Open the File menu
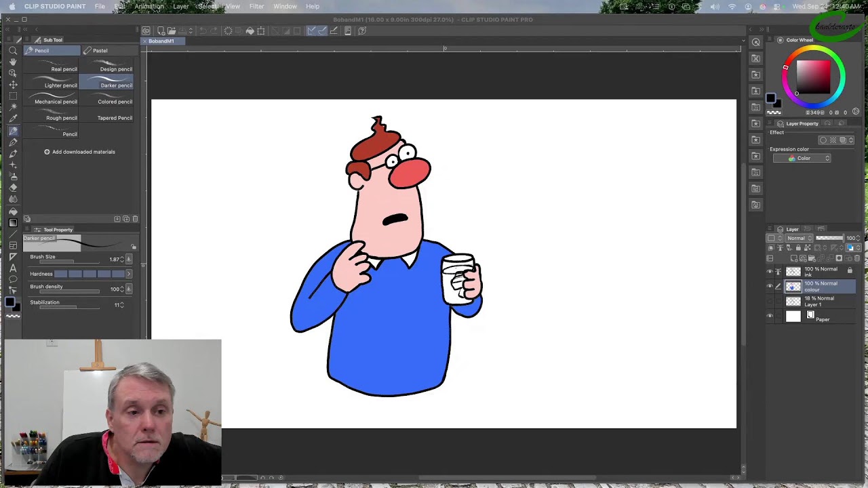This screenshot has height=488, width=868. coord(100,6)
